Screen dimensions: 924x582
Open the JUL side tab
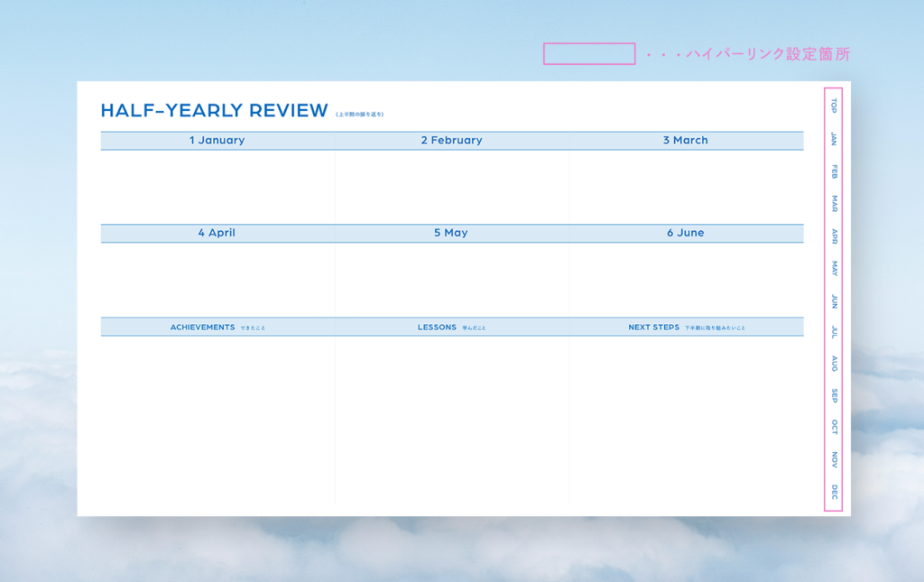pyautogui.click(x=834, y=332)
